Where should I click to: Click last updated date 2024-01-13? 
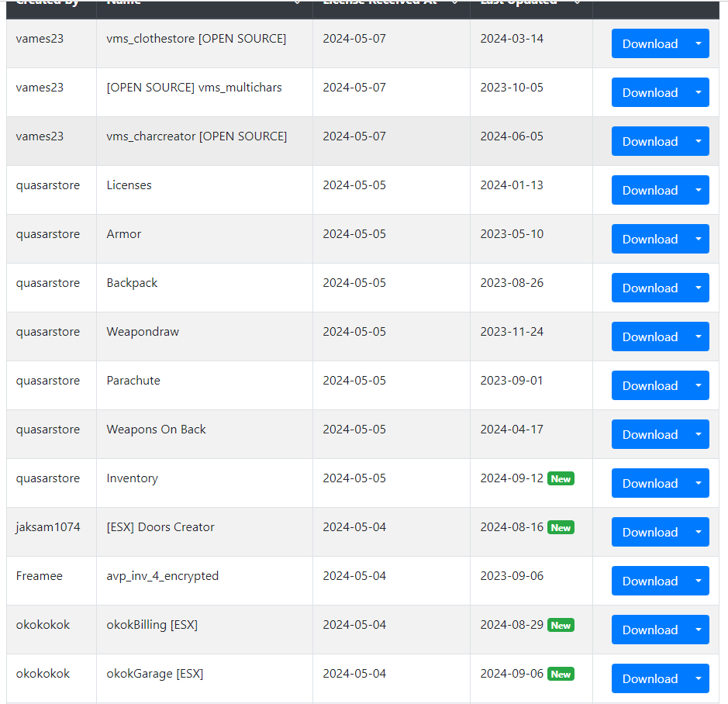[512, 185]
